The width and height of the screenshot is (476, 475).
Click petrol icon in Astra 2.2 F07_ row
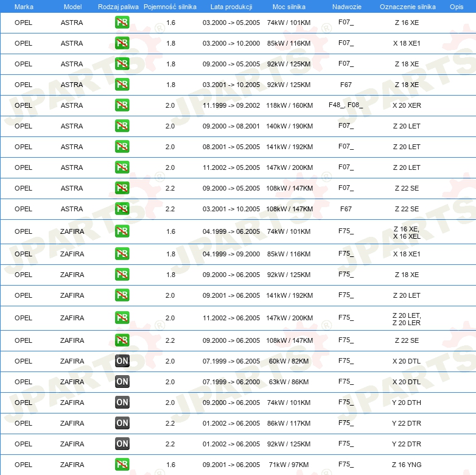click(x=122, y=188)
